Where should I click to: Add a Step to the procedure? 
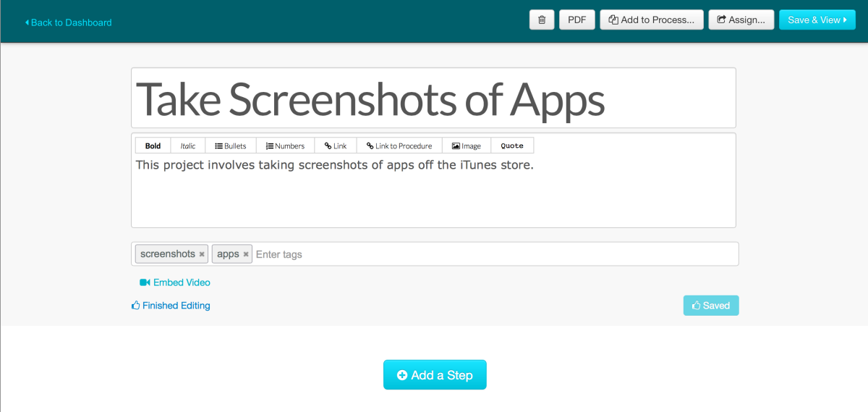point(435,375)
